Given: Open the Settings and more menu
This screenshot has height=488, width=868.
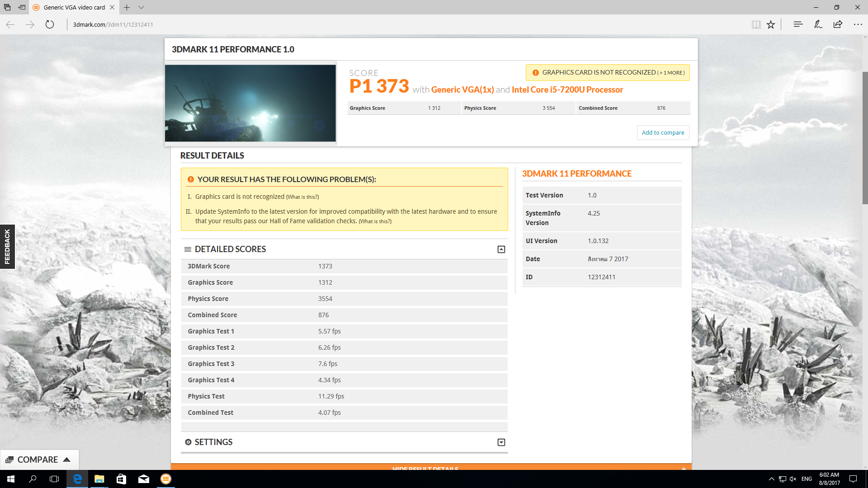Looking at the screenshot, I should [x=858, y=24].
